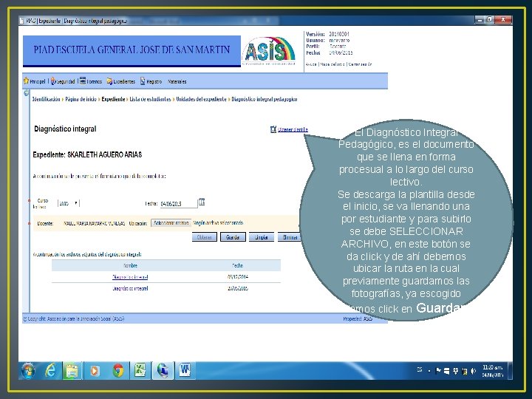Click the Fecha column header in table
This screenshot has width=532, height=399.
click(x=237, y=265)
